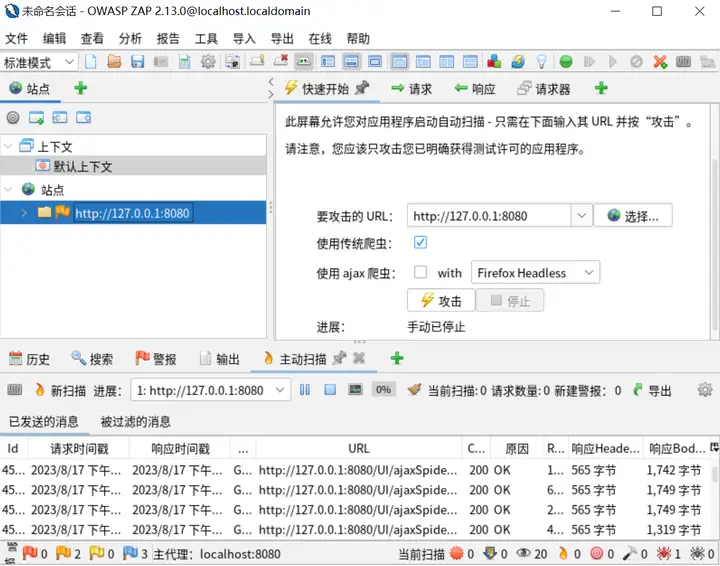This screenshot has height=566, width=720.
Task: Toggle the ajax spider checkbox
Action: pyautogui.click(x=420, y=272)
